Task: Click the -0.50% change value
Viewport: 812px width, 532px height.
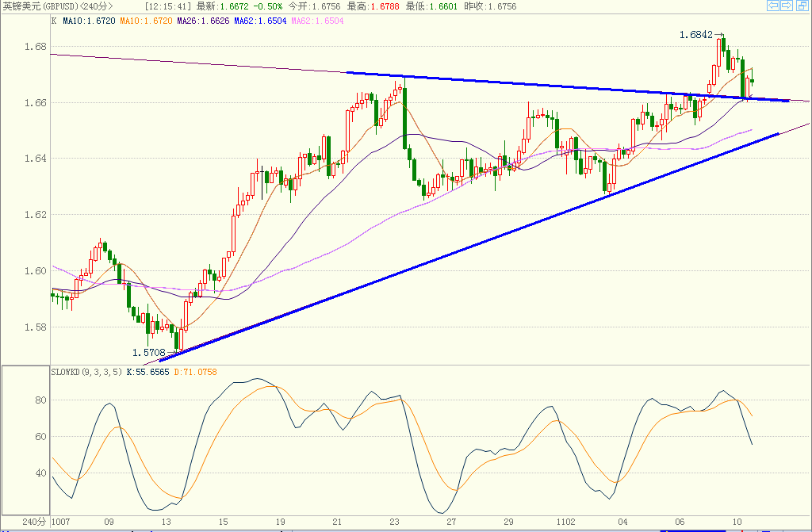Action: [x=268, y=6]
